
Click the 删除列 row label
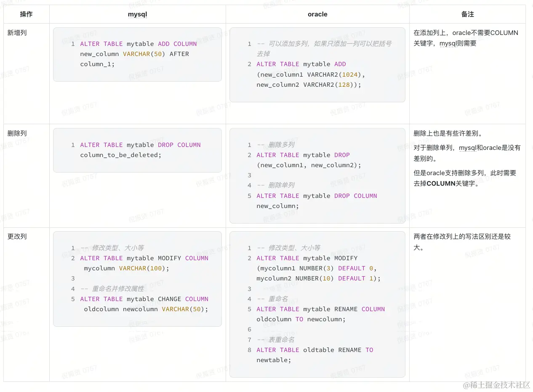click(x=17, y=133)
